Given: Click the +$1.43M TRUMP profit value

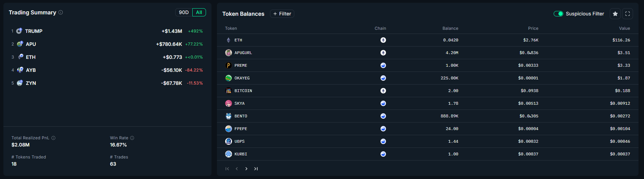Looking at the screenshot, I should [172, 31].
